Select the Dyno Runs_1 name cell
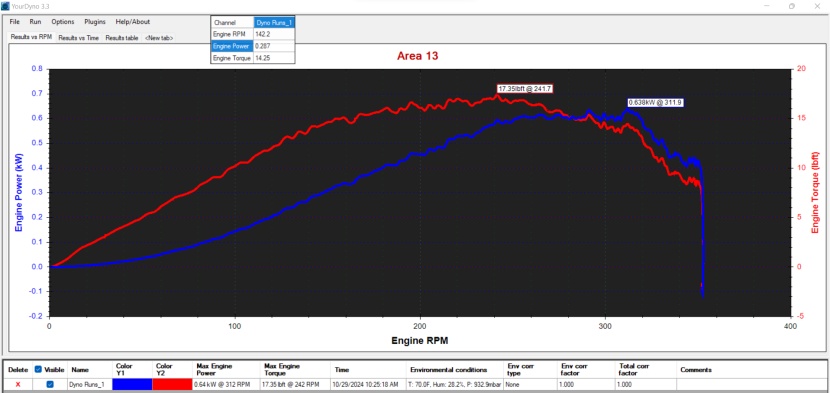 coord(90,385)
